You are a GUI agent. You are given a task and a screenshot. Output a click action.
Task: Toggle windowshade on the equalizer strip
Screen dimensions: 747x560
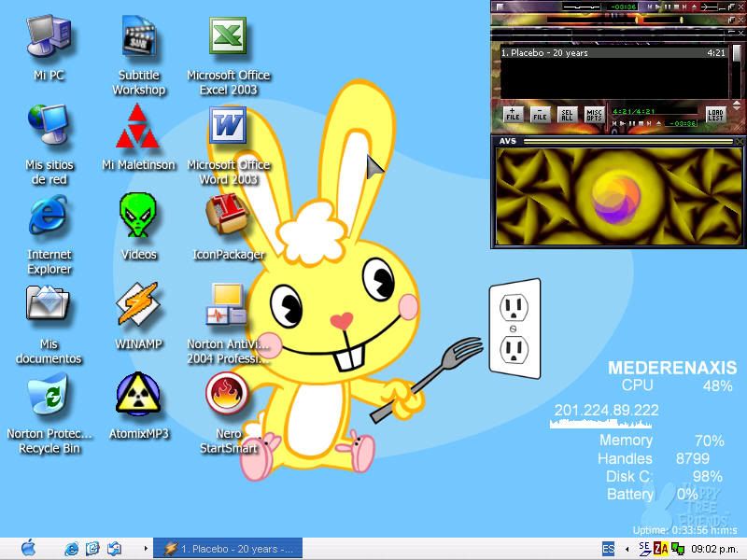pos(731,20)
